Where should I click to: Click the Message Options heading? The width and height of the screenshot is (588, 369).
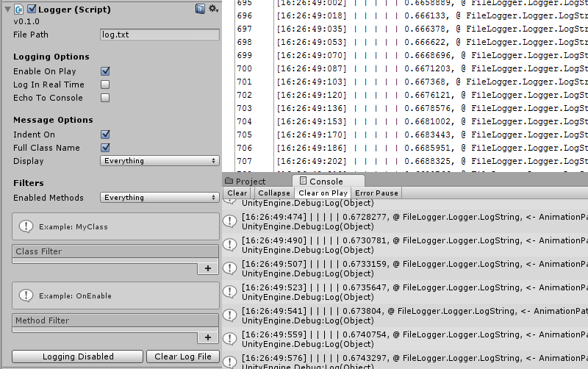[53, 120]
